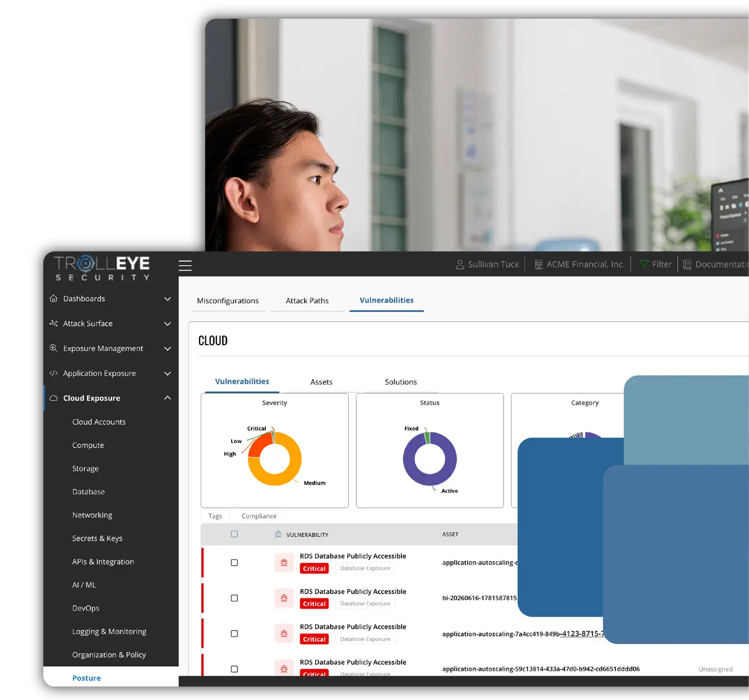The width and height of the screenshot is (749, 700).
Task: Click the building icon beside ACME Financial
Action: 539,265
